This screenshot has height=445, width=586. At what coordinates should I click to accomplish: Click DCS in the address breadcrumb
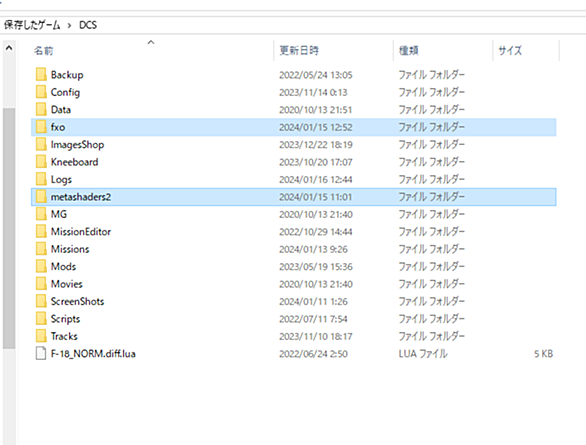(88, 25)
